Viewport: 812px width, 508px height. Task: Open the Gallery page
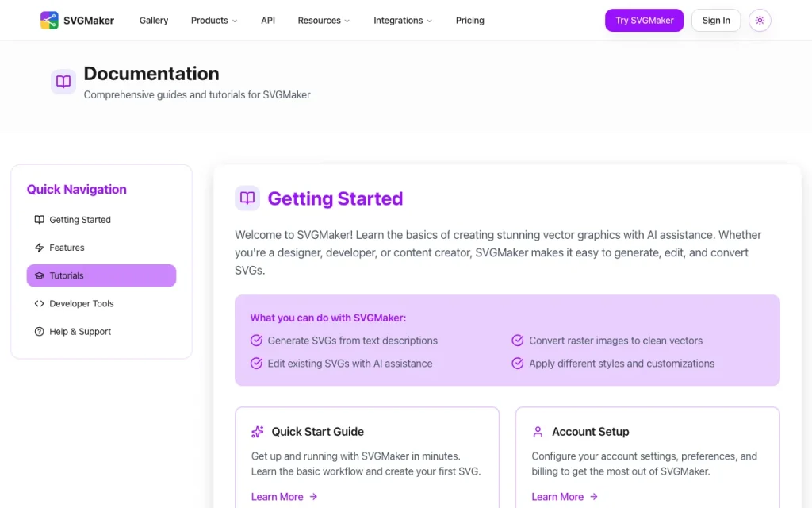point(154,21)
